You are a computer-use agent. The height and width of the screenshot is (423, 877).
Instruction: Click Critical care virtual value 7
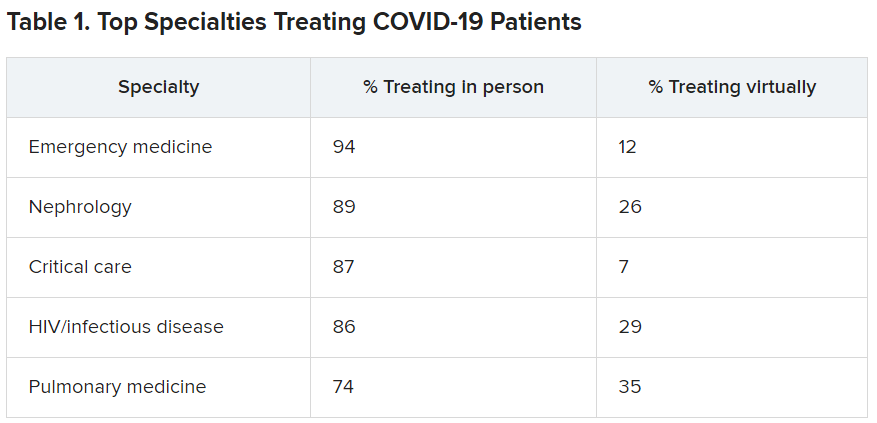point(624,267)
